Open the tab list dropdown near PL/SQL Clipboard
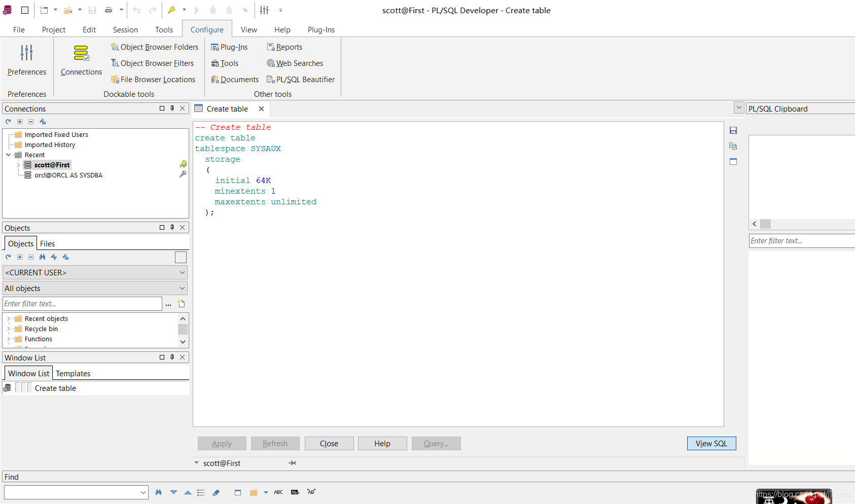The image size is (855, 504). (x=739, y=107)
